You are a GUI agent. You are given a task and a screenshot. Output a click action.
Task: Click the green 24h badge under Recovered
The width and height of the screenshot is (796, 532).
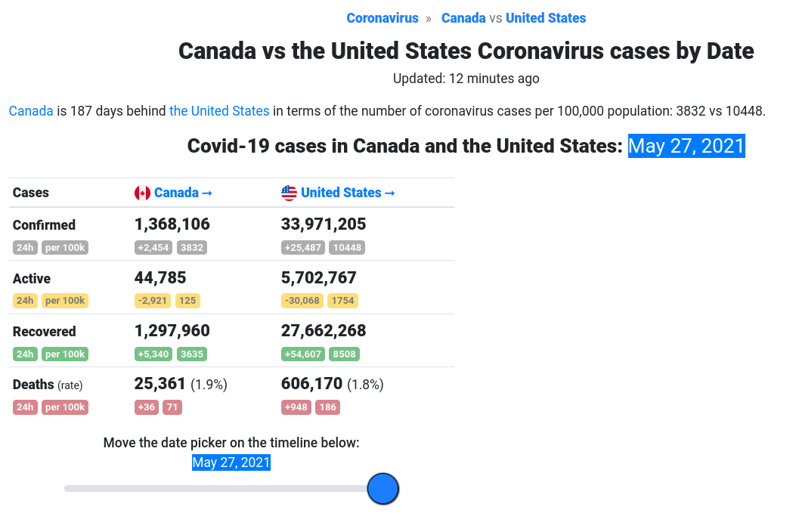(x=25, y=354)
